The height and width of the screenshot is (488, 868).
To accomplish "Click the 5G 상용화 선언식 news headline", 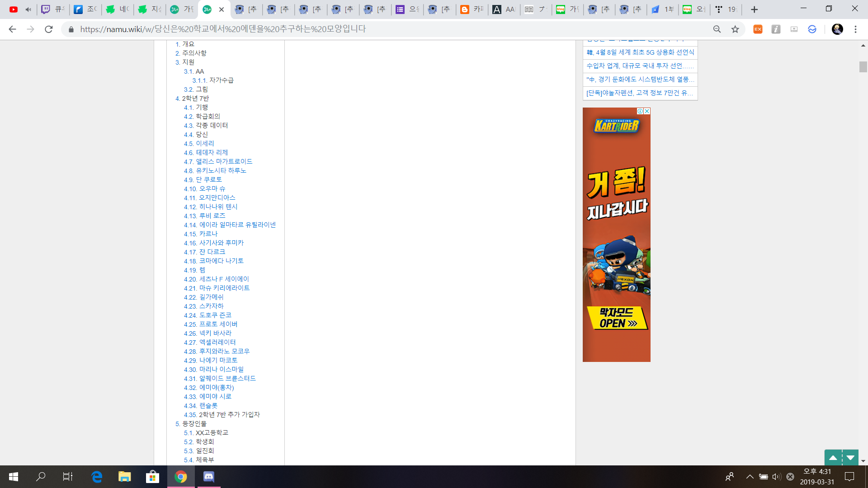I will [640, 52].
